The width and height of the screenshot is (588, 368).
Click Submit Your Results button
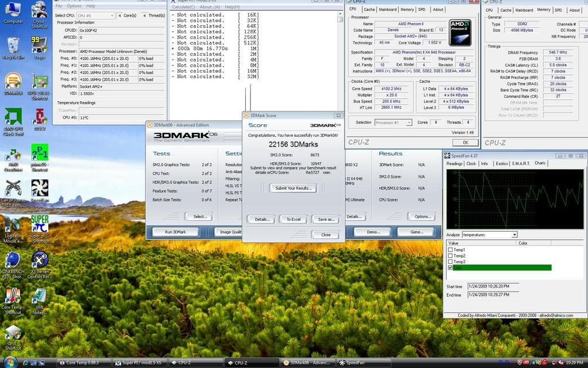click(x=293, y=188)
